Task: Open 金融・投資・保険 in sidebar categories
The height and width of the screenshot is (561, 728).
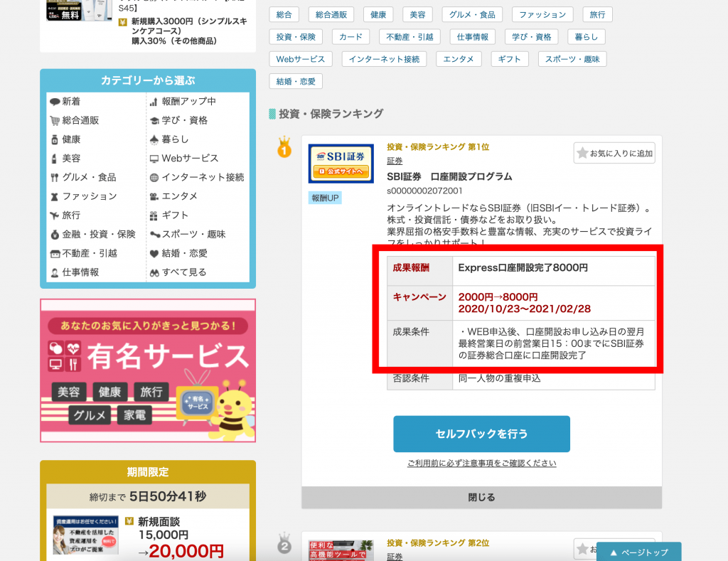Action: 98,234
